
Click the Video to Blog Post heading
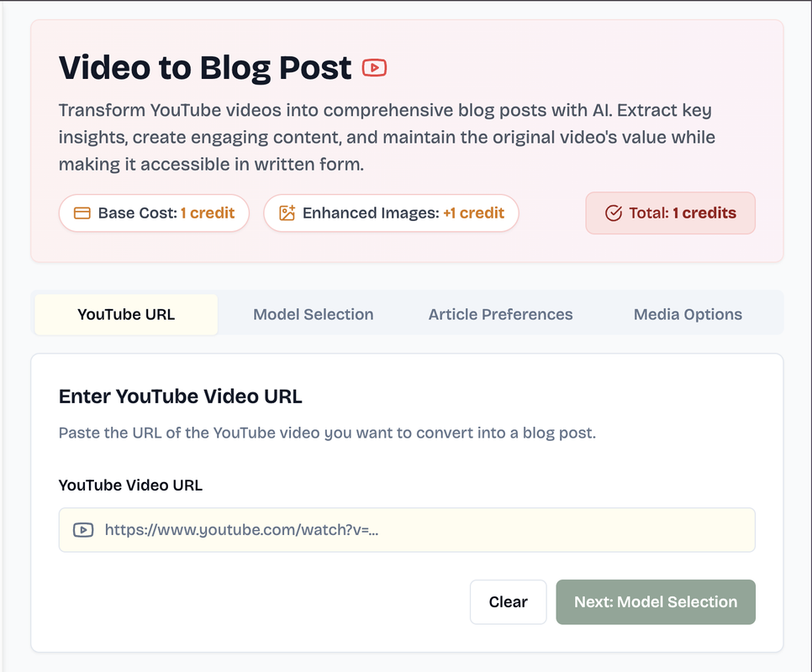pos(205,68)
